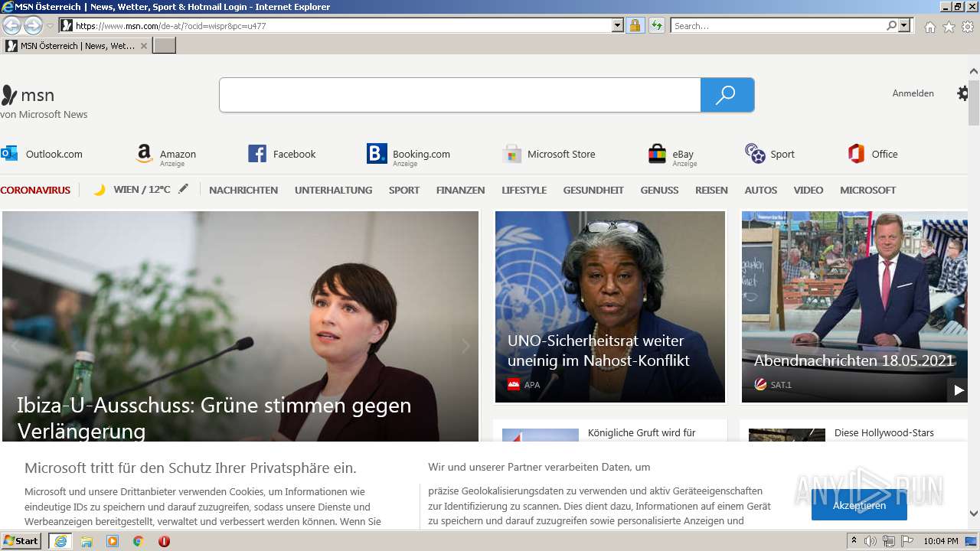Accept cookies with the Akzeptieren button
Image resolution: width=980 pixels, height=551 pixels.
click(859, 505)
